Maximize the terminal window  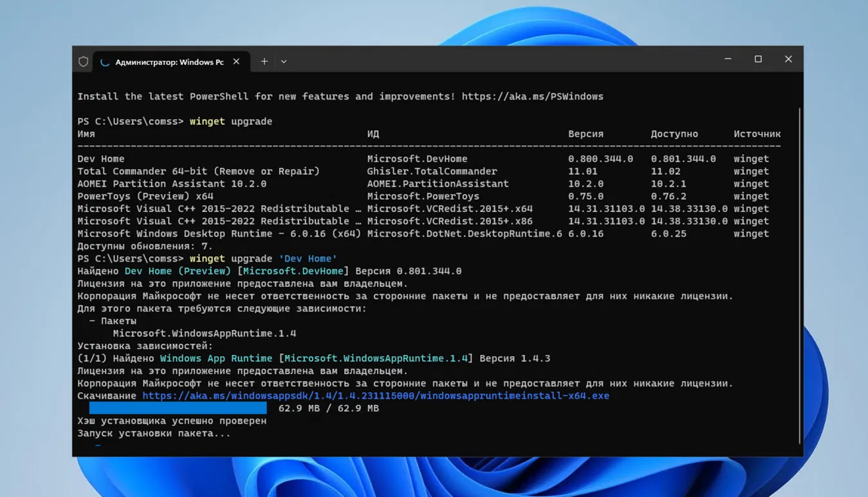click(758, 59)
